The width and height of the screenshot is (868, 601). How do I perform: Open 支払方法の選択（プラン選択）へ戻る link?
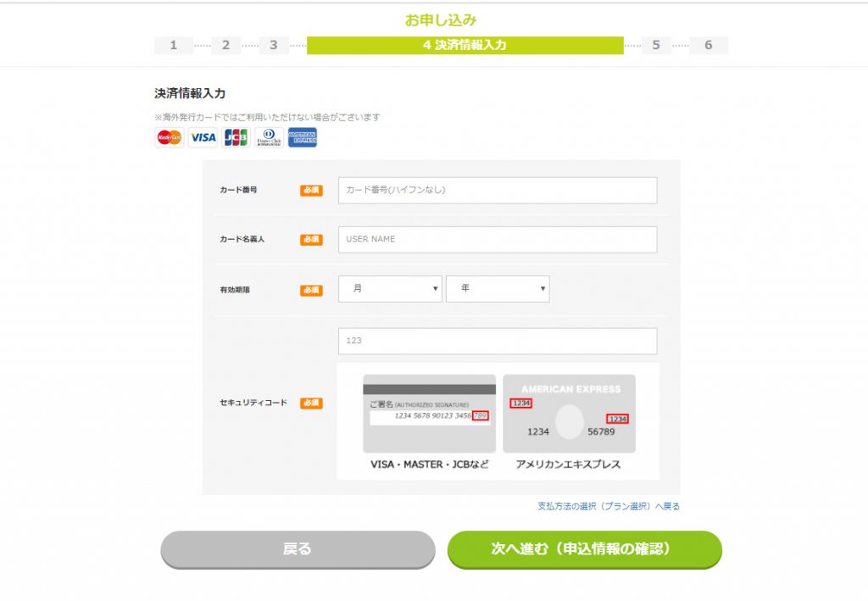609,506
